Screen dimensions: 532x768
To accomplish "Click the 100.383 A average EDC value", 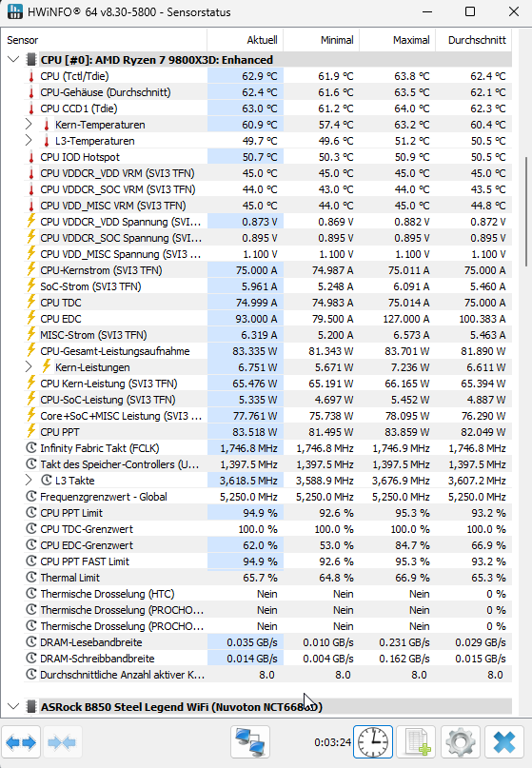I will tap(483, 319).
